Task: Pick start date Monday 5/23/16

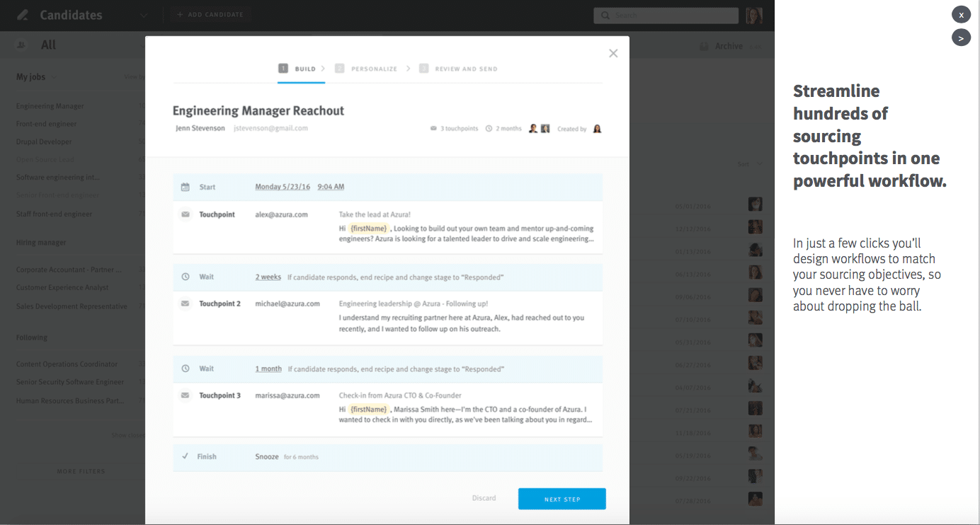Action: click(x=283, y=187)
